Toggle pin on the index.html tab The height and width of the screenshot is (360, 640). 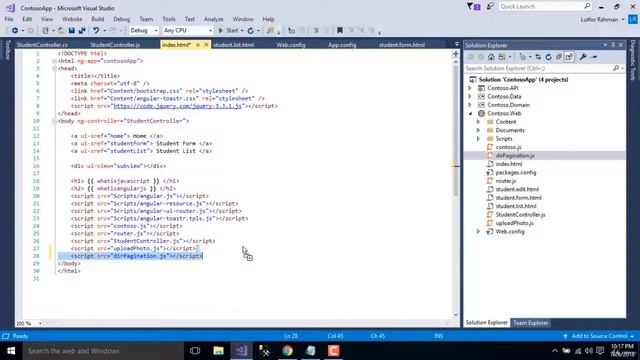pyautogui.click(x=198, y=45)
